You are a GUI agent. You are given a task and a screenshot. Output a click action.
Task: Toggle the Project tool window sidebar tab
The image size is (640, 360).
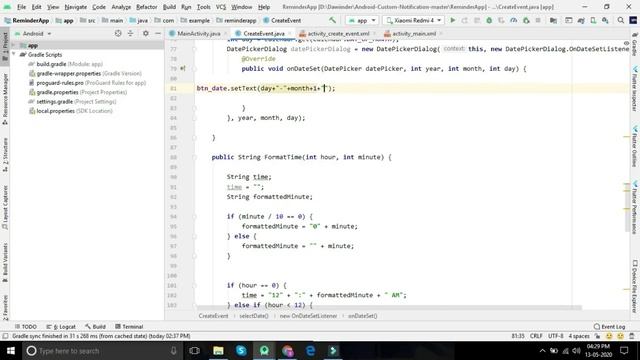pos(5,46)
